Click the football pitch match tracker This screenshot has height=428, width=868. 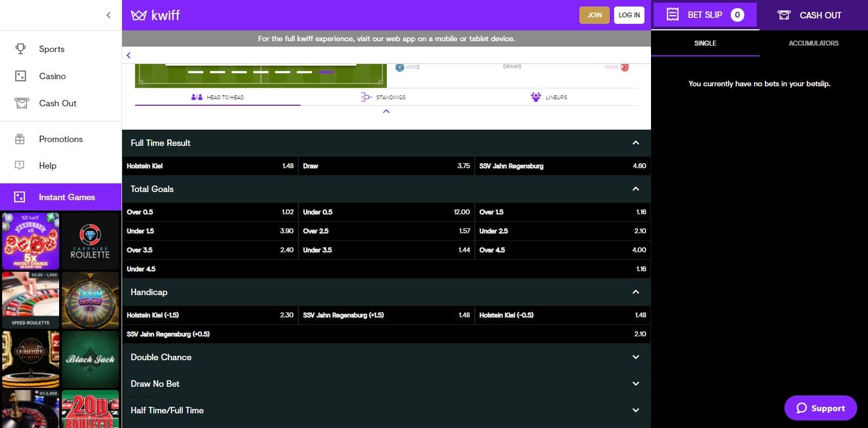click(261, 75)
